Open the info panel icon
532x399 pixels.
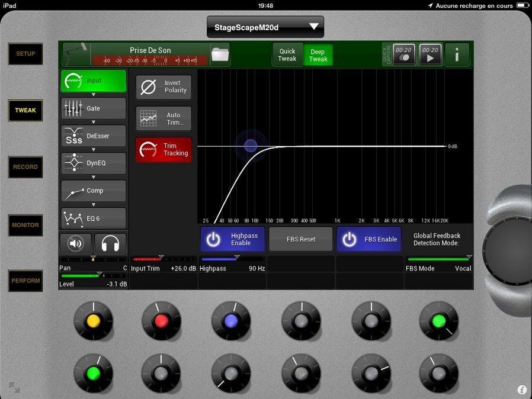[457, 54]
